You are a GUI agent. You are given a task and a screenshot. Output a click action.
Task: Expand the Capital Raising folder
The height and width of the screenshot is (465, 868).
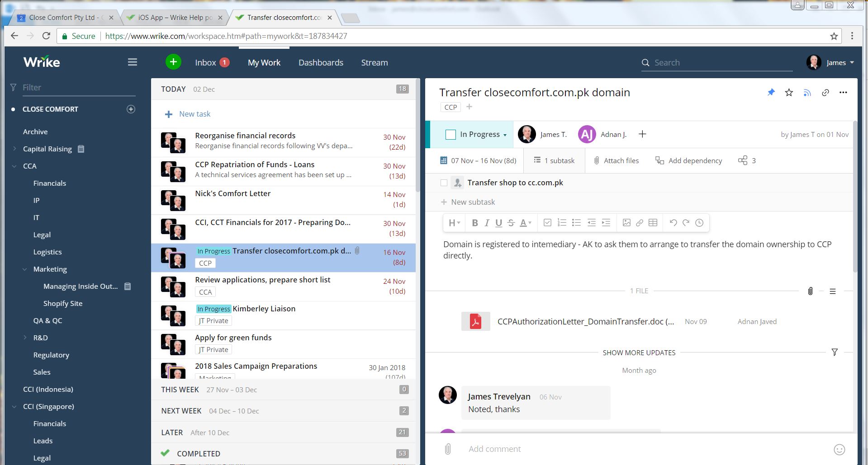[x=14, y=149]
